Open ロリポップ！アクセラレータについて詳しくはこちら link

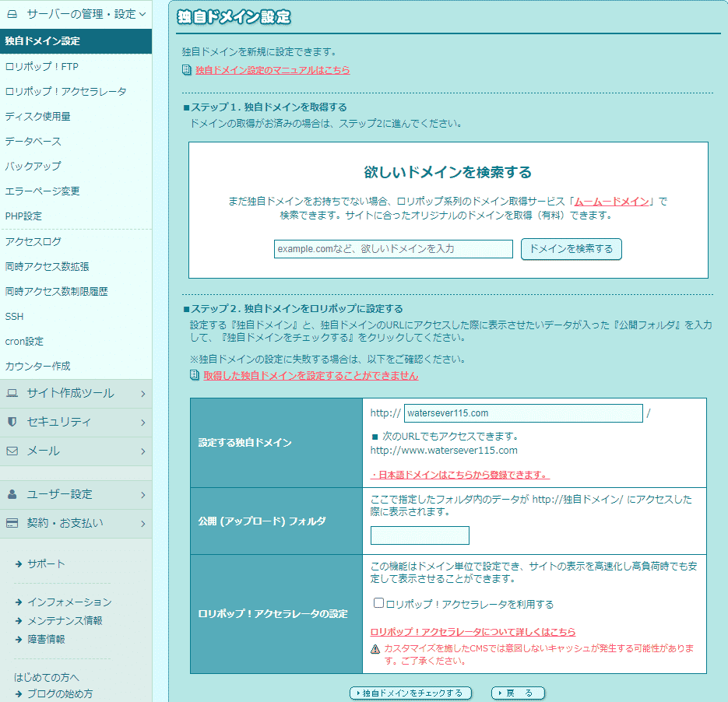pyautogui.click(x=473, y=632)
